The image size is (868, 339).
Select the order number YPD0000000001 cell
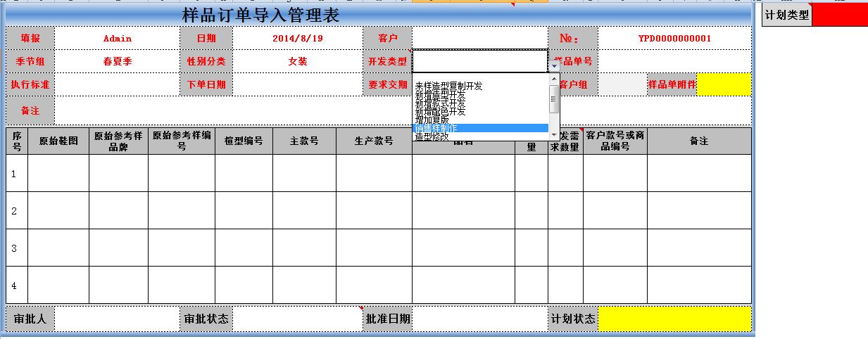pyautogui.click(x=674, y=38)
